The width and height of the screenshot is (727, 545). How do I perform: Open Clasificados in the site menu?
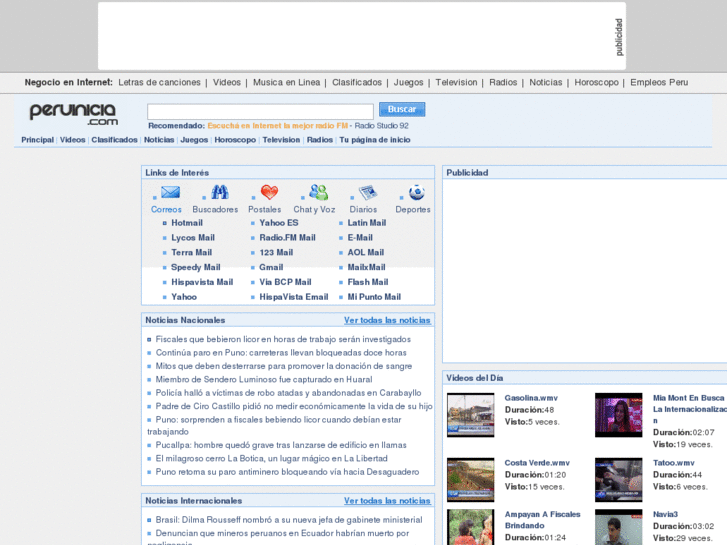[x=115, y=140]
